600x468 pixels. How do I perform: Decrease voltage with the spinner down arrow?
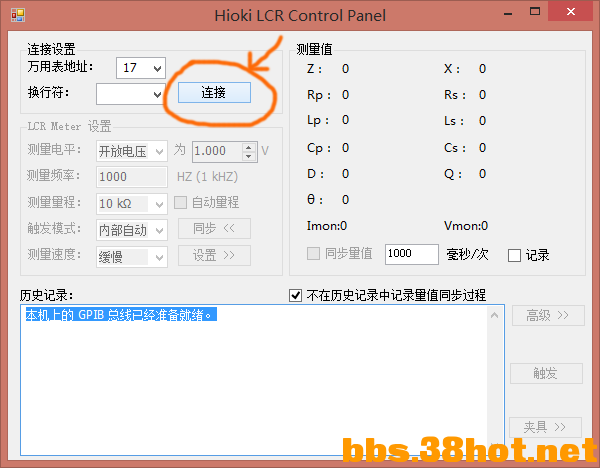coord(249,156)
